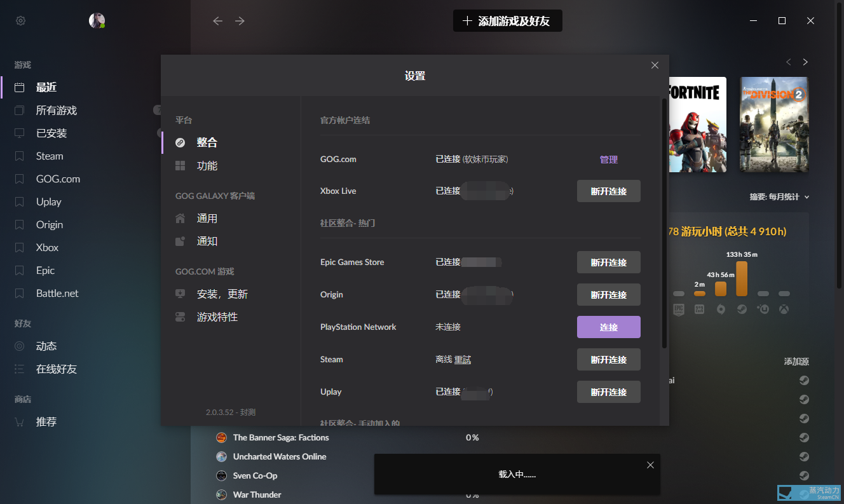
Task: Disconnect Xbox Live with 断开连接
Action: click(x=609, y=191)
